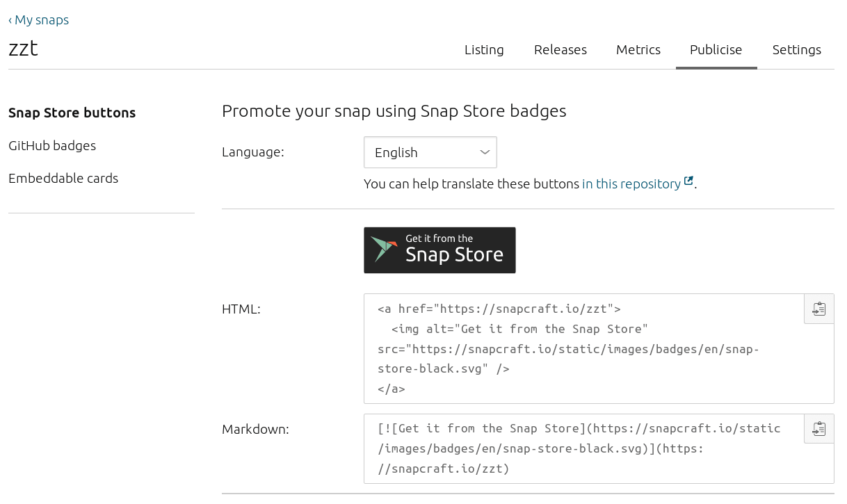
Task: Click the 'zzt' snap name heading
Action: coord(23,49)
